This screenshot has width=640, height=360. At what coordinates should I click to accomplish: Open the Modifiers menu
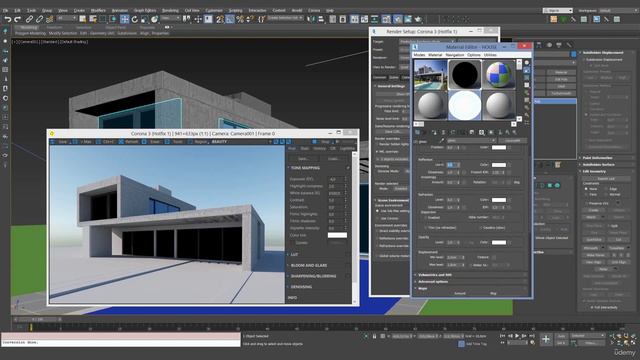click(x=98, y=10)
